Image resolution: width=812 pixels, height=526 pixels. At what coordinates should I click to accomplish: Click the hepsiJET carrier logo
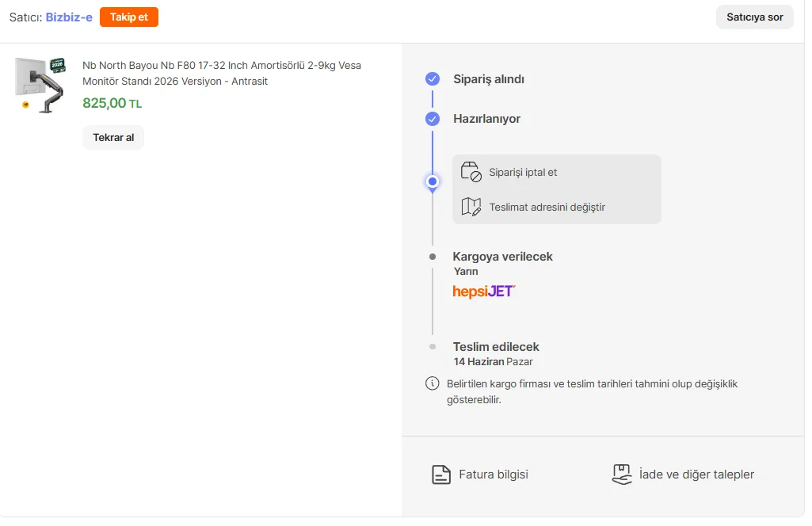(484, 292)
